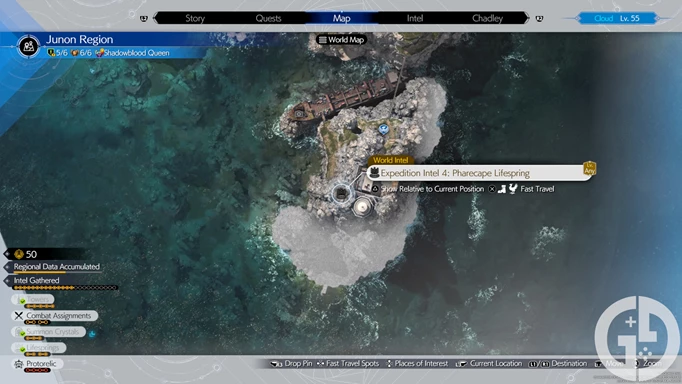Click the Junon Region emblem icon
Image resolution: width=682 pixels, height=384 pixels.
tap(29, 46)
